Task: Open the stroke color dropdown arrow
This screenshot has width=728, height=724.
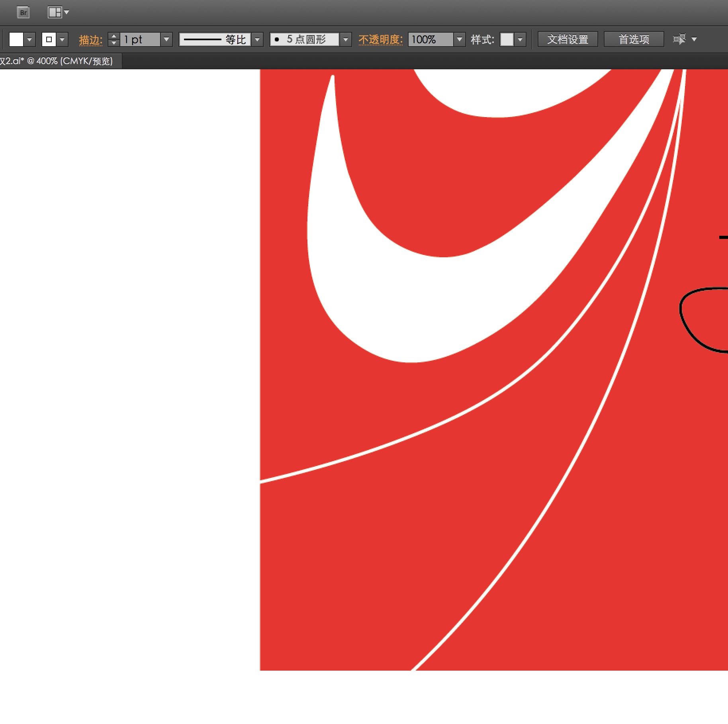Action: (x=62, y=39)
